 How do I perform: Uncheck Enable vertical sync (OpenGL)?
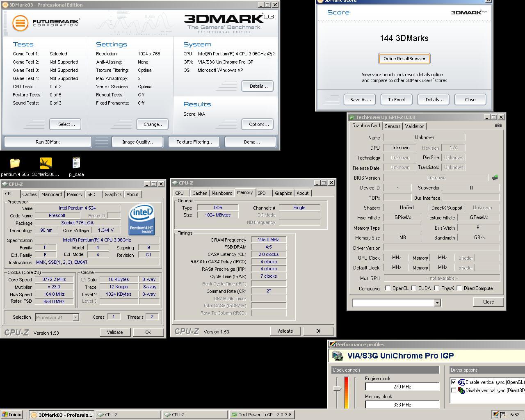coord(454,382)
